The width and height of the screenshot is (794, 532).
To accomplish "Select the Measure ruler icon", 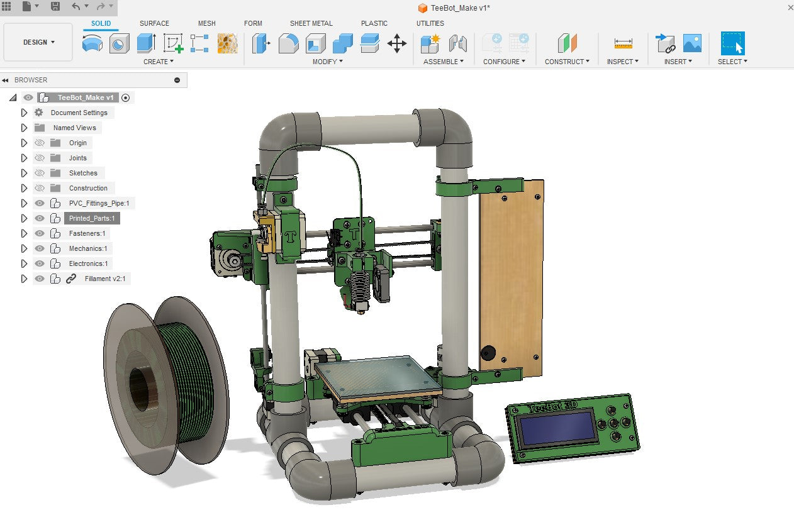I will pyautogui.click(x=623, y=43).
